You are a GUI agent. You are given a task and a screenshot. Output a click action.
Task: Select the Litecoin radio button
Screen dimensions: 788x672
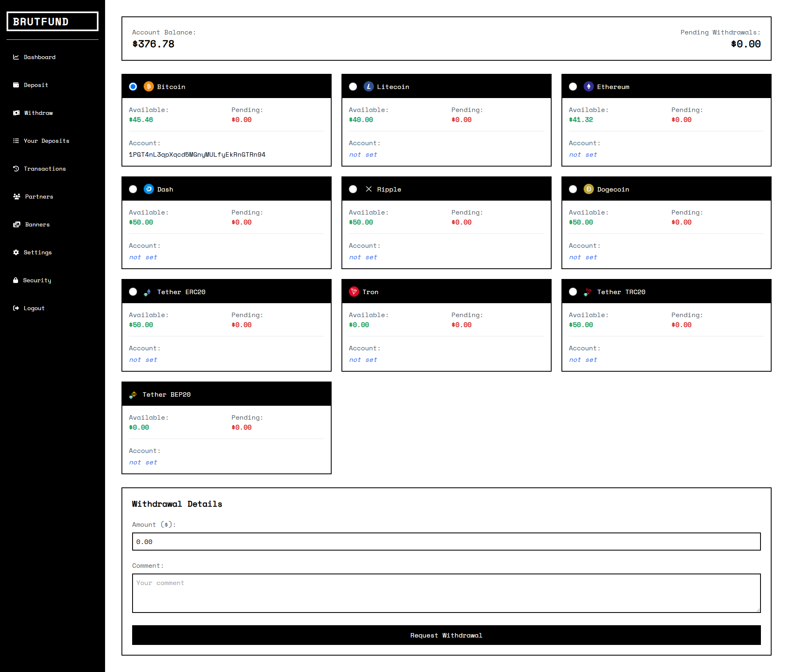(x=353, y=87)
